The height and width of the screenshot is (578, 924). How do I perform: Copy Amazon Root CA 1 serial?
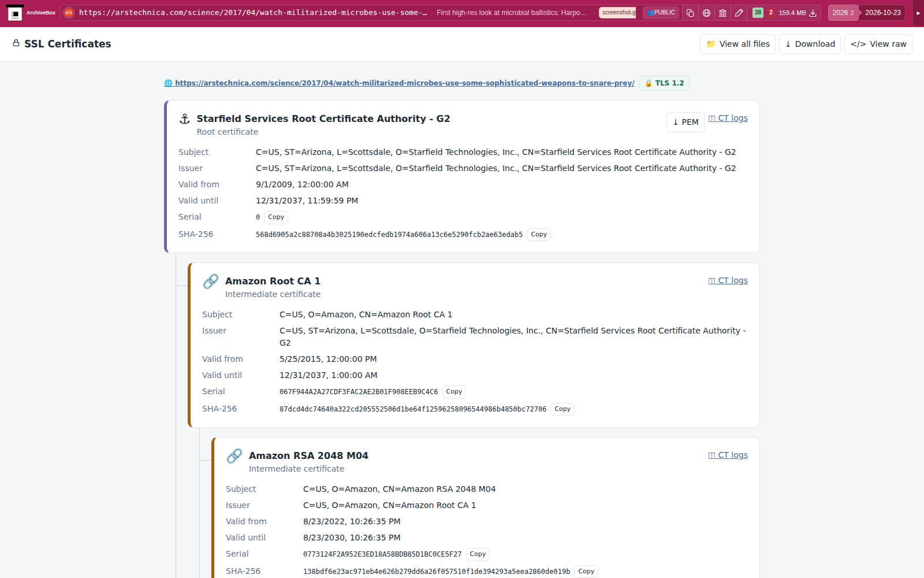pyautogui.click(x=454, y=392)
